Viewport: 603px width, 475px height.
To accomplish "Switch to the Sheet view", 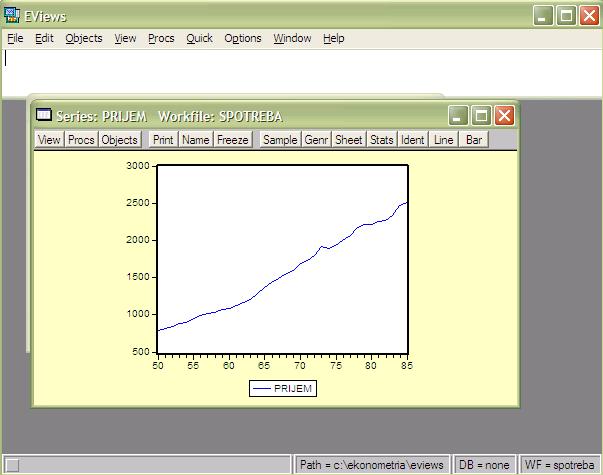I will 349,140.
